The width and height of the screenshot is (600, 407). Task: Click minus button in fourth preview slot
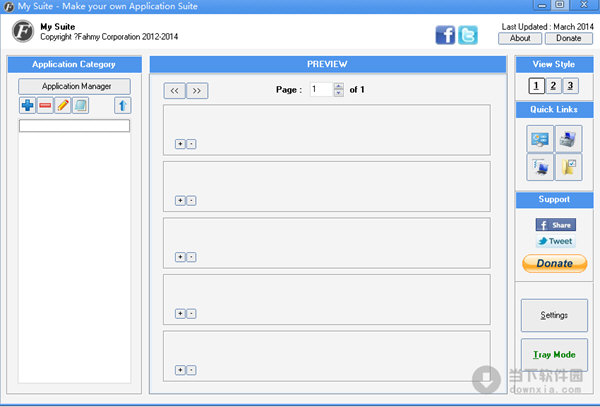[191, 314]
